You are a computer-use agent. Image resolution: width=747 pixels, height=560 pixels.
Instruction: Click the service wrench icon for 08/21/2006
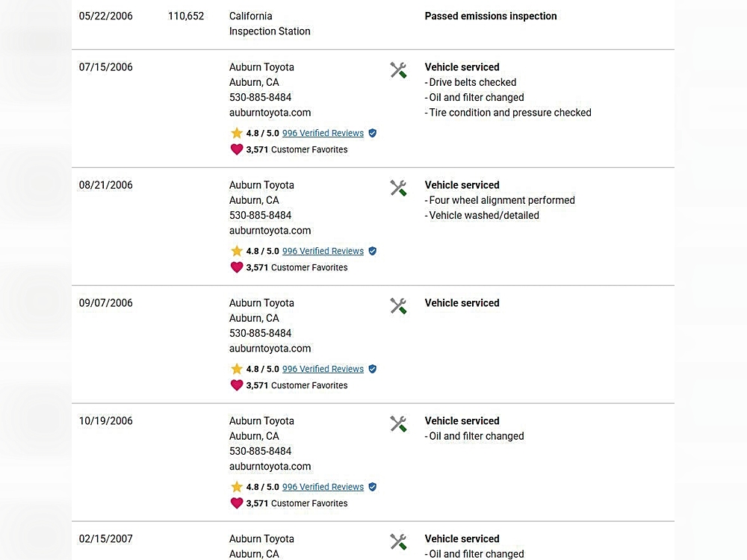tap(398, 188)
